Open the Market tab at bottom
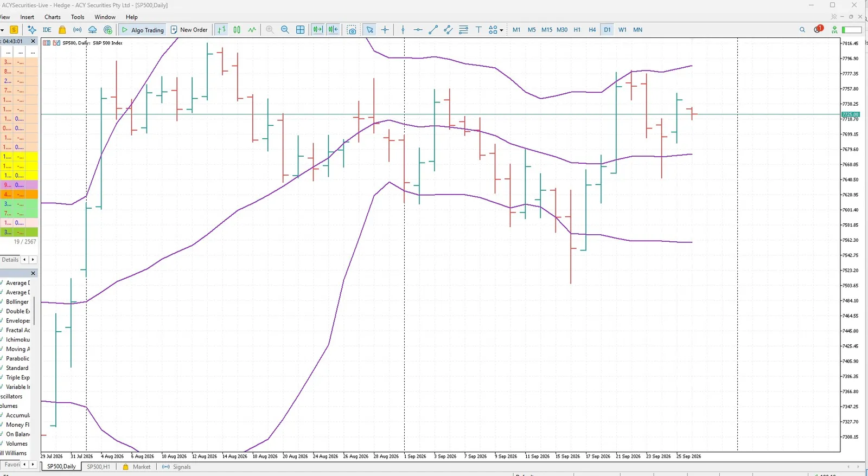The width and height of the screenshot is (868, 476). pos(137,467)
